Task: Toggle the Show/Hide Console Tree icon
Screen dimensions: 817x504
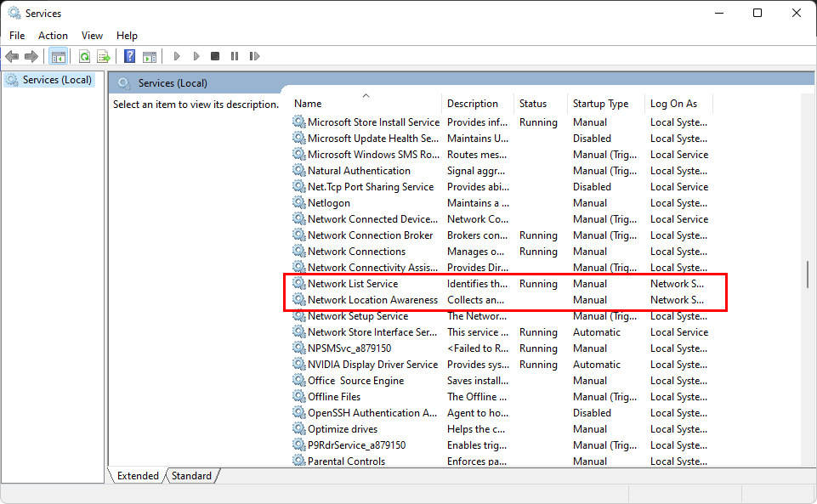Action: [x=59, y=56]
